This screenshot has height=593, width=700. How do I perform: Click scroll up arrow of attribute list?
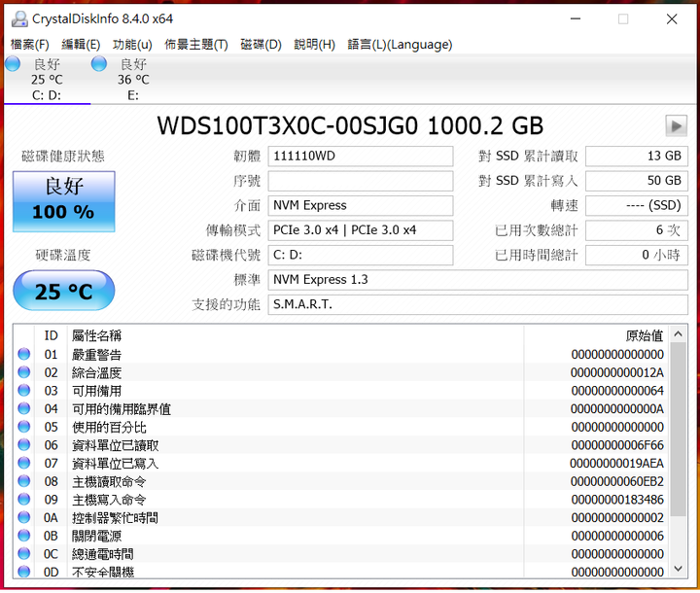[679, 334]
